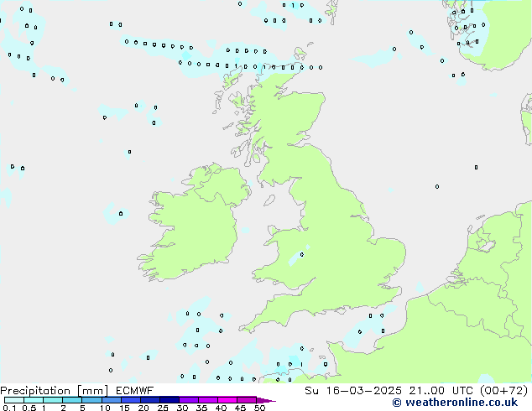Image resolution: width=532 pixels, height=411 pixels.
Task: Click the 35–40 mm magenta legend swatch
Action: coord(207,400)
